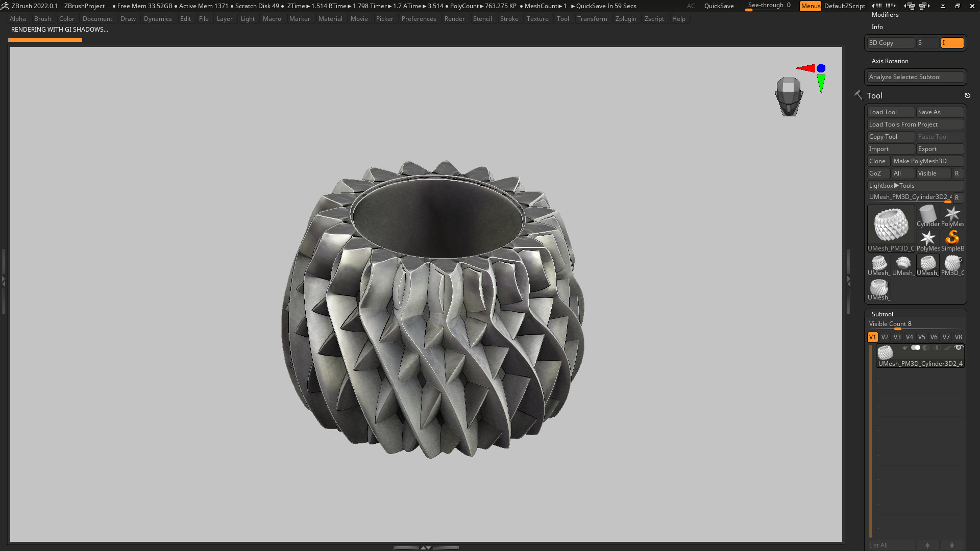Screen dimensions: 980x551
Task: Click the ZBrush logo icon in title bar
Action: point(5,6)
